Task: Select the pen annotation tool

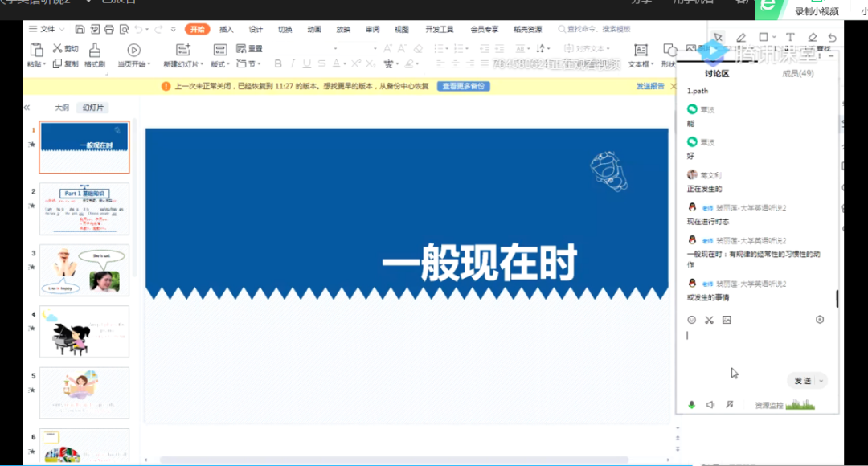Action: coord(741,38)
